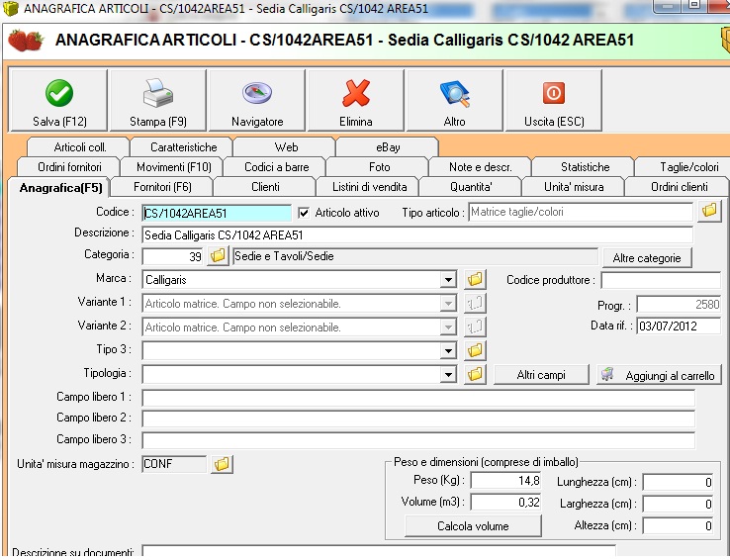Click the strawberry logo in the header

click(26, 41)
